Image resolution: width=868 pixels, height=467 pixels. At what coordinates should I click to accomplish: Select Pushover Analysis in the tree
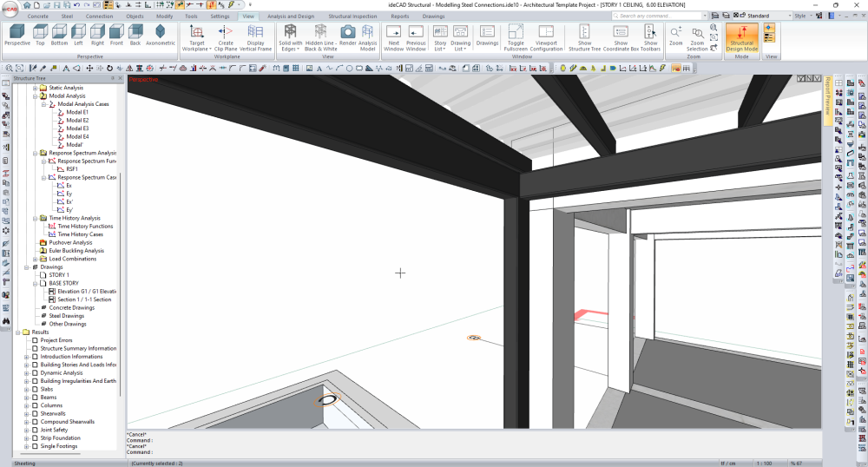click(70, 242)
